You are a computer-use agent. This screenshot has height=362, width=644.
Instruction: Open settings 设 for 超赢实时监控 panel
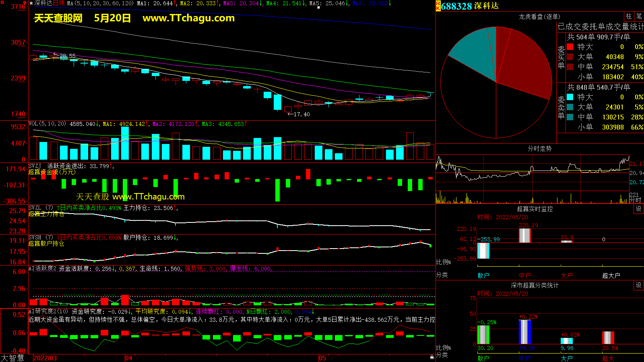point(639,209)
